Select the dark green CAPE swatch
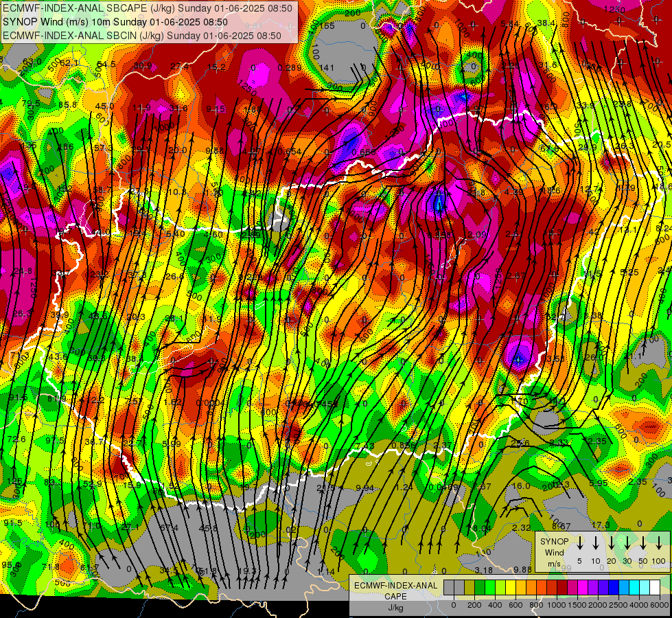Viewport: 672px width, 618px height. coord(480,588)
